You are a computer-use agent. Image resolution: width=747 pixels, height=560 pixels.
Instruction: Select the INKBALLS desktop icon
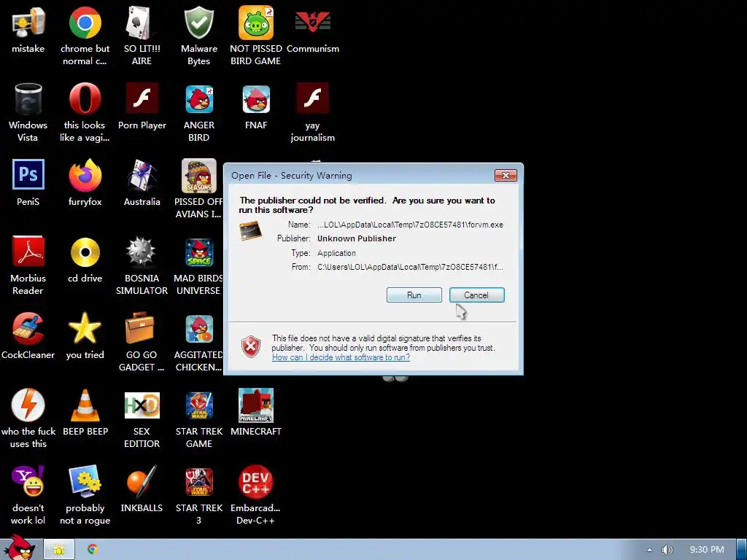142,481
